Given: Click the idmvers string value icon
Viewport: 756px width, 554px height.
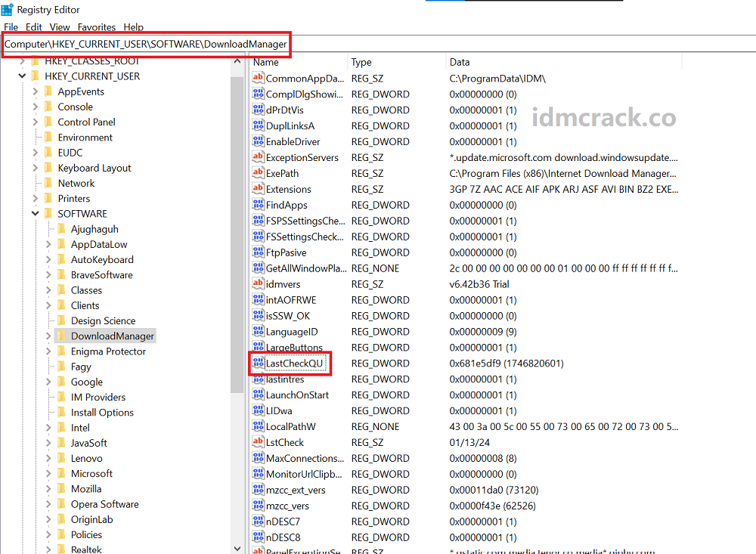Looking at the screenshot, I should pyautogui.click(x=258, y=283).
